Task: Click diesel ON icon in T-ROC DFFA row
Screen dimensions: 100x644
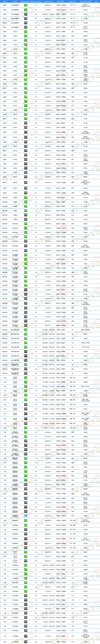Action: [x=26, y=561]
